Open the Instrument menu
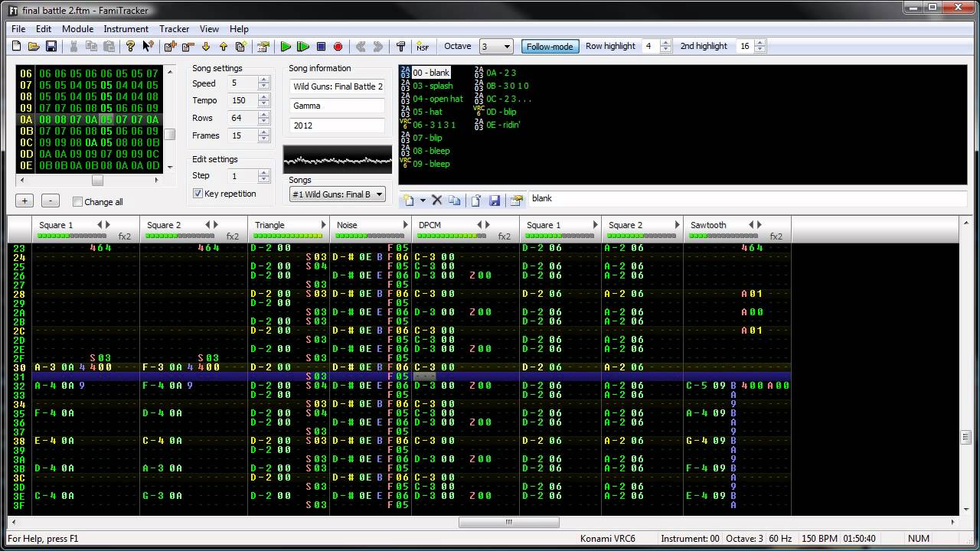Screen dimensions: 980x551 tap(126, 29)
